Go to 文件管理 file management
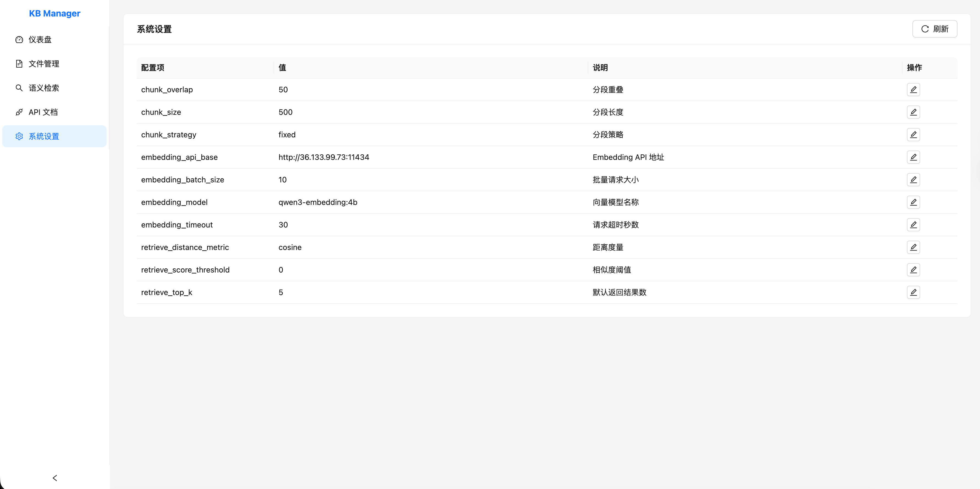980x489 pixels. click(x=54, y=63)
